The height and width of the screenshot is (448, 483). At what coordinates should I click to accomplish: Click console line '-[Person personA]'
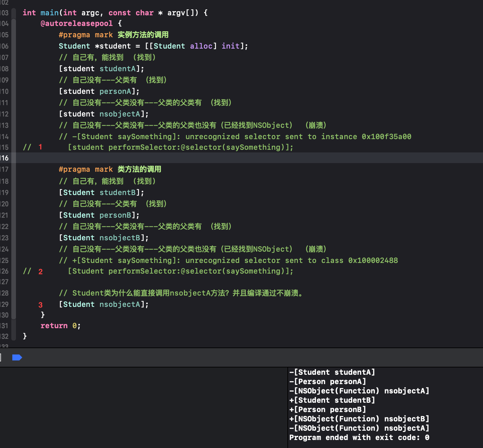pos(328,381)
